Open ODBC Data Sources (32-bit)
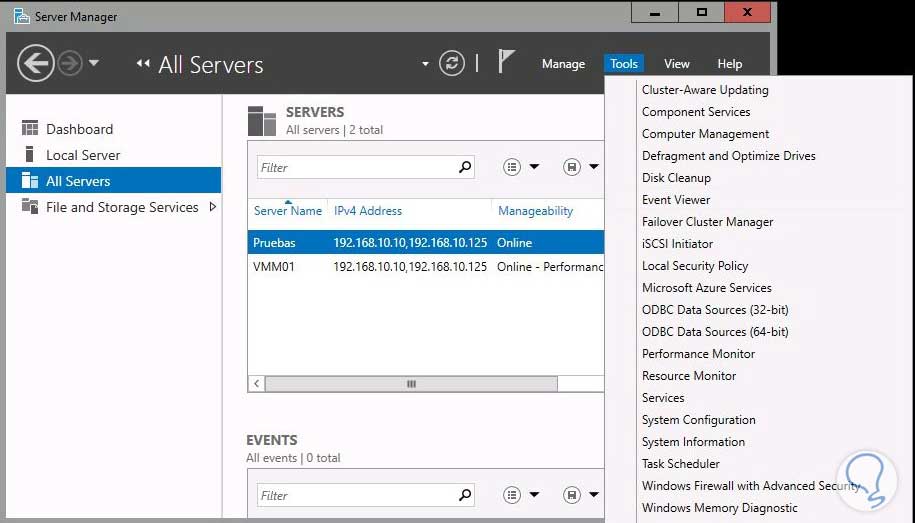Viewport: 915px width, 523px height. point(715,310)
